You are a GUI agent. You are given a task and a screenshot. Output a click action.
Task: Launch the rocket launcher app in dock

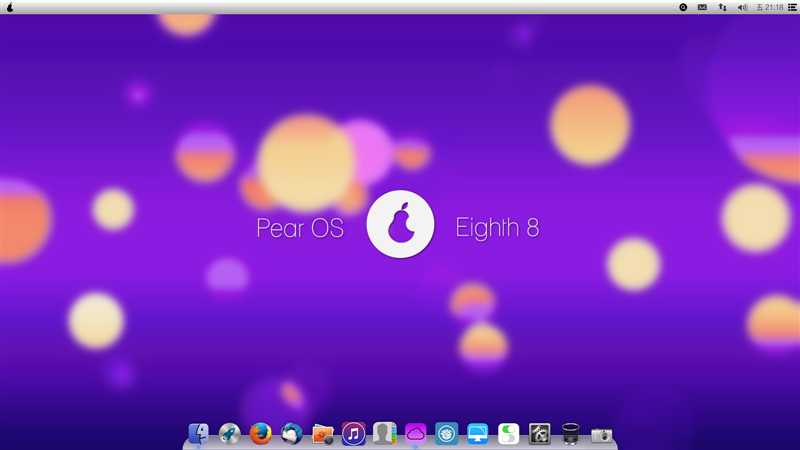point(230,434)
